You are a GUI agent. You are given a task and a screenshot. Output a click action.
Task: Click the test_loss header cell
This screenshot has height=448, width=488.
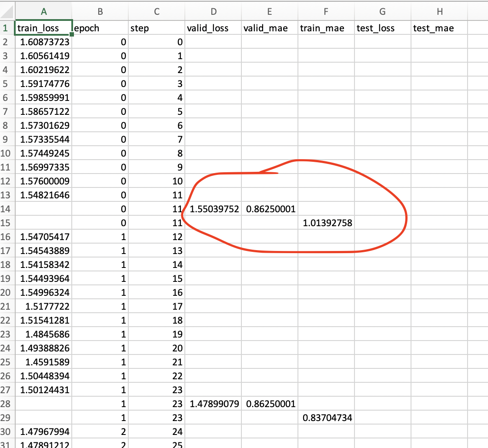(382, 28)
